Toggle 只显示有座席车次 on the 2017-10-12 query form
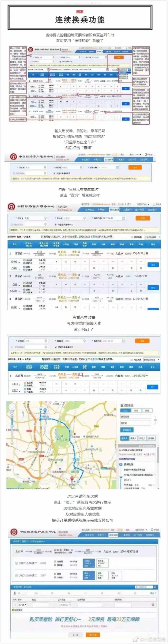 (x=55, y=173)
